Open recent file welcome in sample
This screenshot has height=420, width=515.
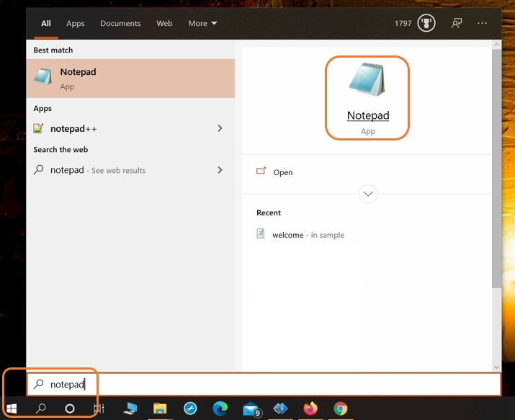point(308,235)
